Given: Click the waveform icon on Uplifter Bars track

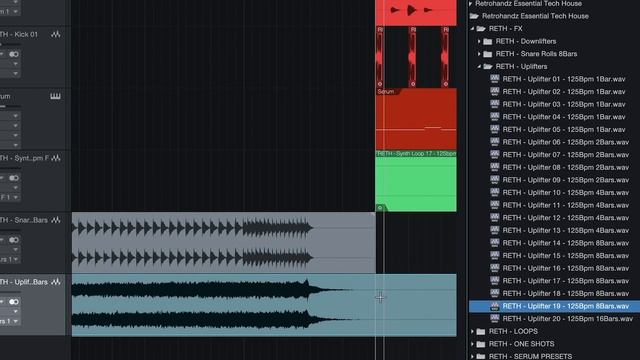Looking at the screenshot, I should 56,282.
